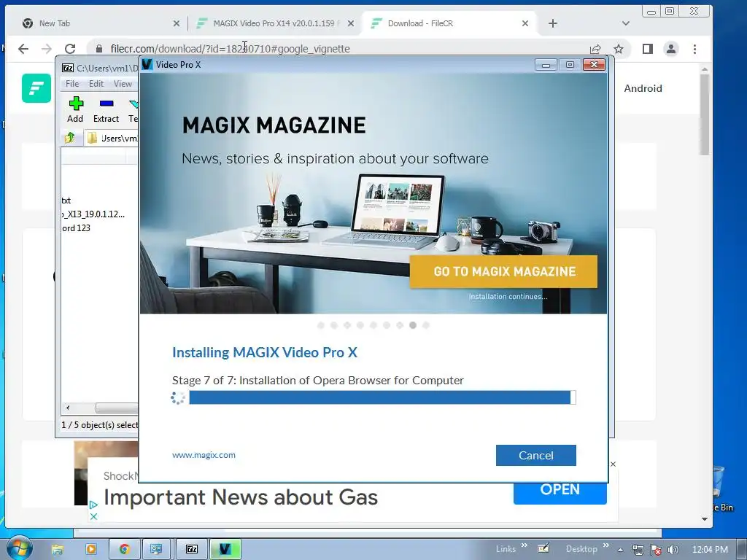Viewport: 747px width, 560px height.
Task: Click the 'Important News about Gas' ad text
Action: (241, 497)
